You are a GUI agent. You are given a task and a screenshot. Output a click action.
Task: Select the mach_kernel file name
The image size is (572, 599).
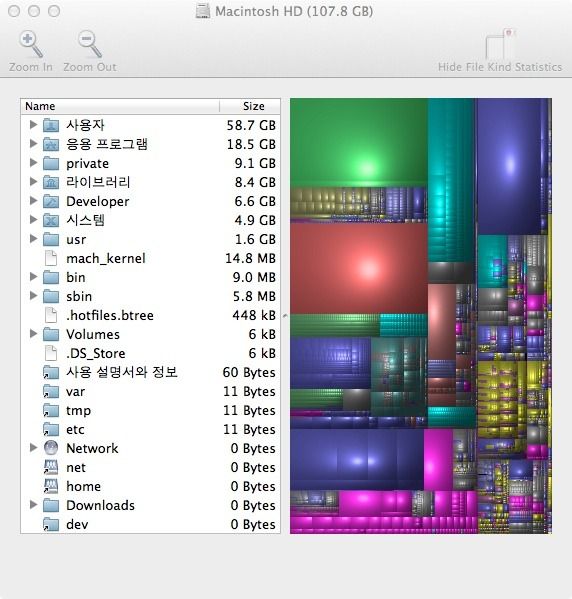[106, 259]
